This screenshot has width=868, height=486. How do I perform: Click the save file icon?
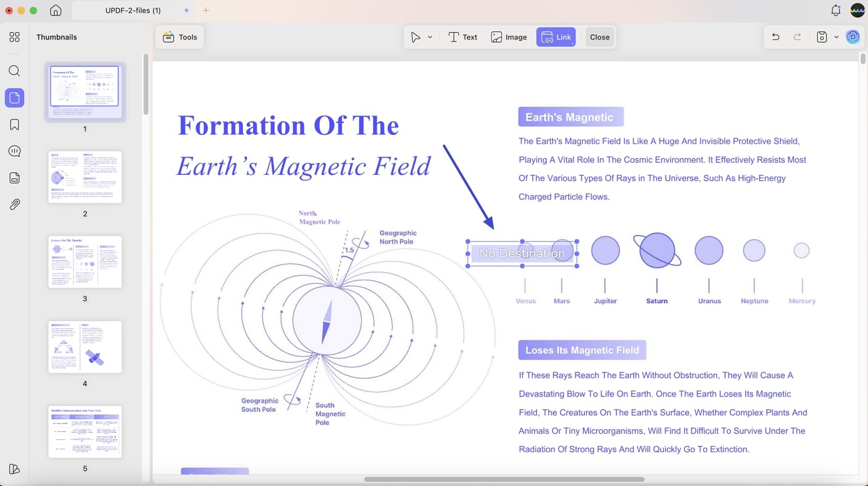pyautogui.click(x=822, y=37)
